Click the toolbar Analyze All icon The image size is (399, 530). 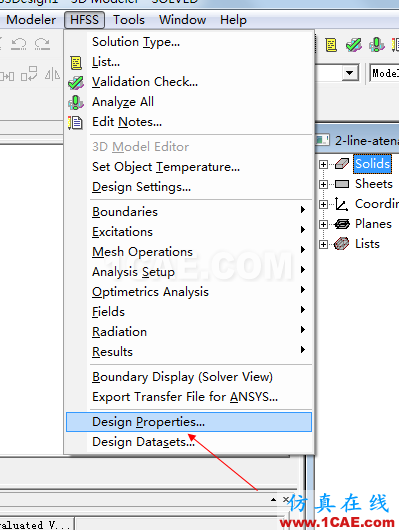[376, 44]
